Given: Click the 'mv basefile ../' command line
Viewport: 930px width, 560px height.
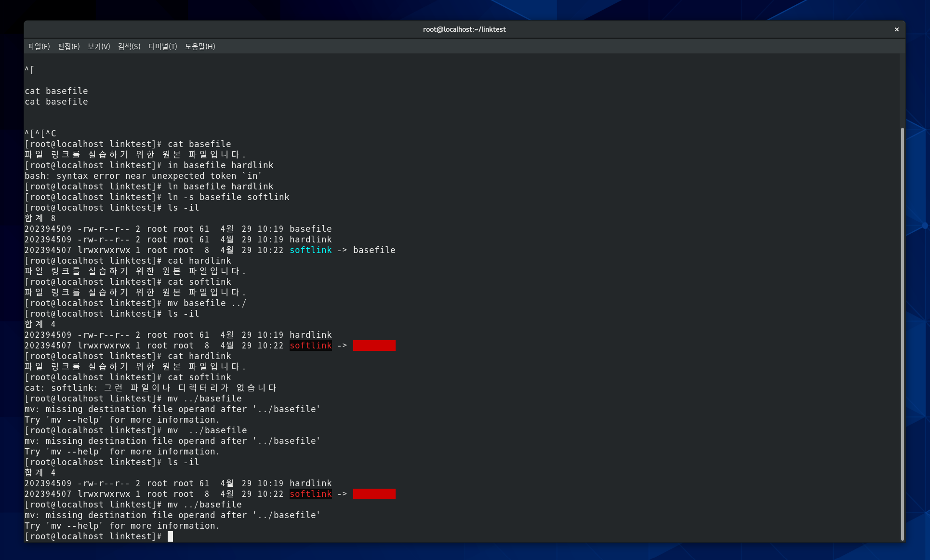Looking at the screenshot, I should point(207,303).
